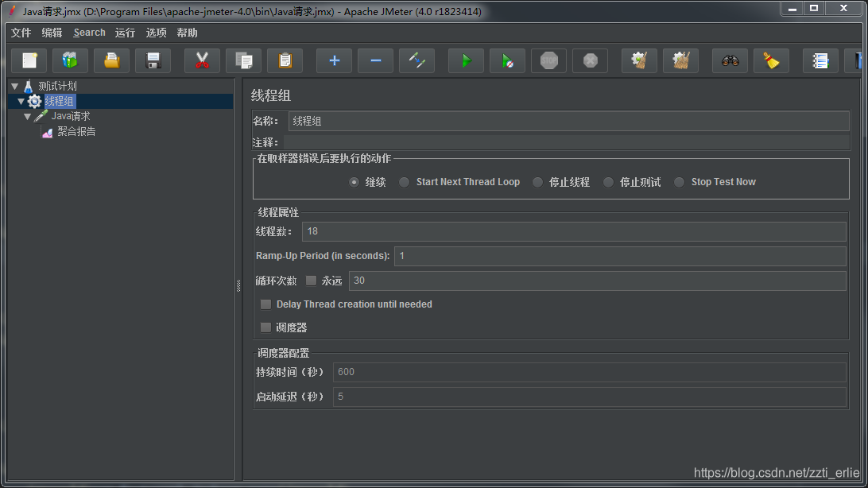868x488 pixels.
Task: Click the Search binoculars icon
Action: pyautogui.click(x=730, y=60)
